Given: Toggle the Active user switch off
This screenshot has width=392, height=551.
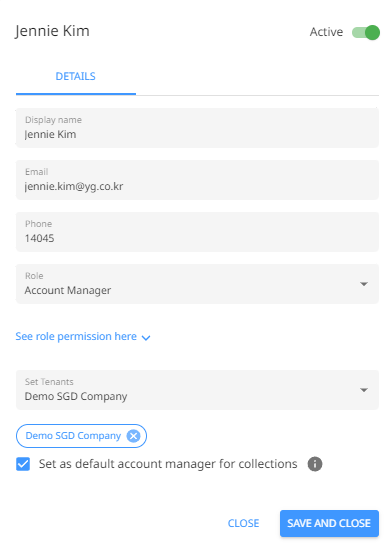Looking at the screenshot, I should coord(366,32).
